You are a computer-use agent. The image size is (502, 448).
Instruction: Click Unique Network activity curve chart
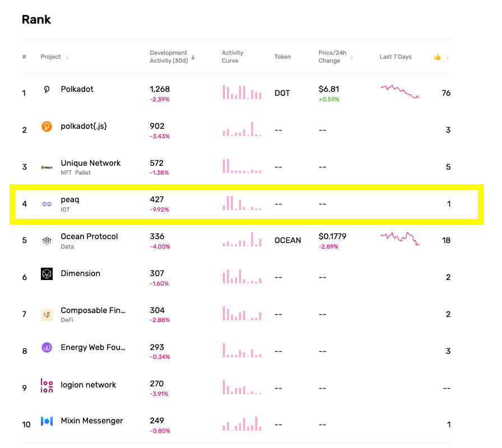pyautogui.click(x=242, y=166)
